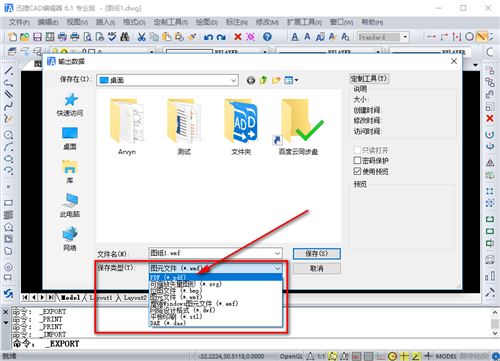Toggle the 只读打开 read-only checkbox
This screenshot has width=500, height=361.
point(357,150)
